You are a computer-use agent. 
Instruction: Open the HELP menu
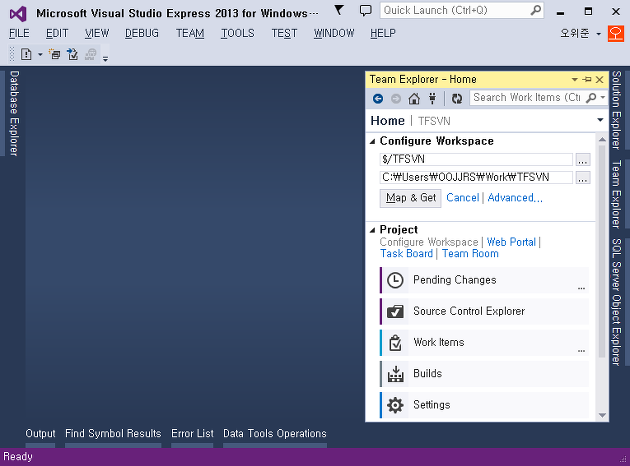click(x=383, y=33)
